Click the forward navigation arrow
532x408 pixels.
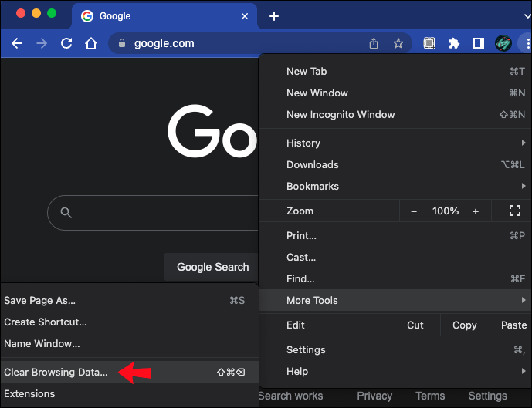pos(42,43)
